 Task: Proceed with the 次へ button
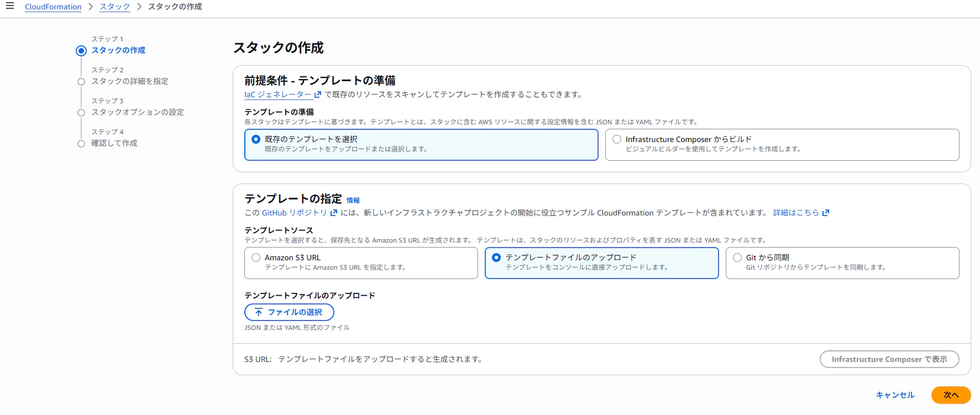(951, 395)
